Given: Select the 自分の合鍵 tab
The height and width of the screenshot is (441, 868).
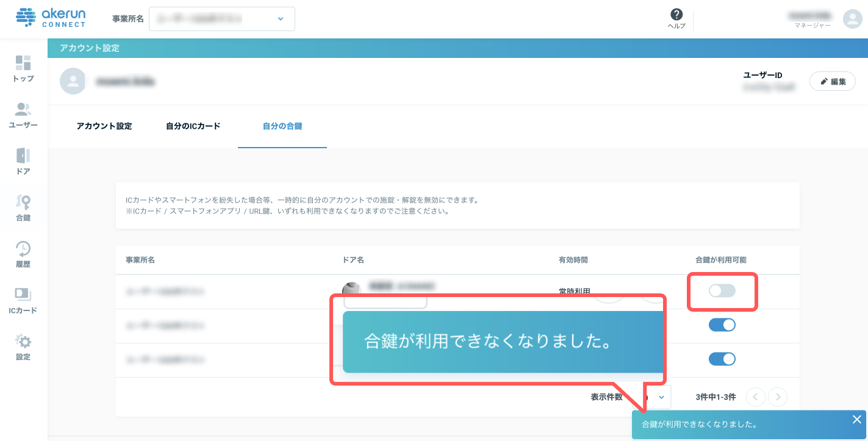Looking at the screenshot, I should (x=282, y=126).
